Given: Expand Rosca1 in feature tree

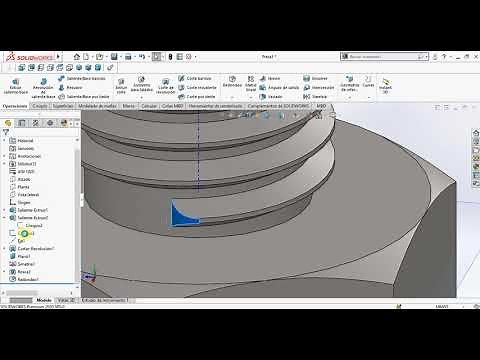Looking at the screenshot, I should pyautogui.click(x=4, y=272).
